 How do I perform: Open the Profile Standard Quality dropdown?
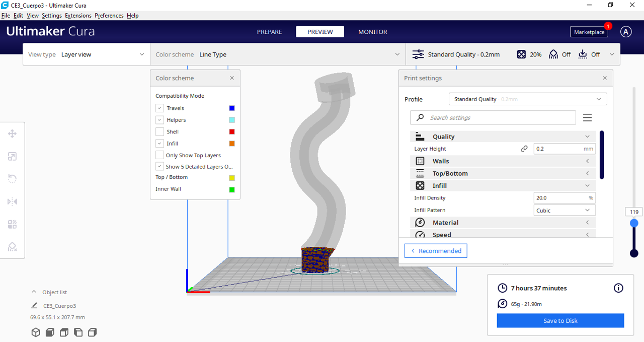(x=528, y=99)
